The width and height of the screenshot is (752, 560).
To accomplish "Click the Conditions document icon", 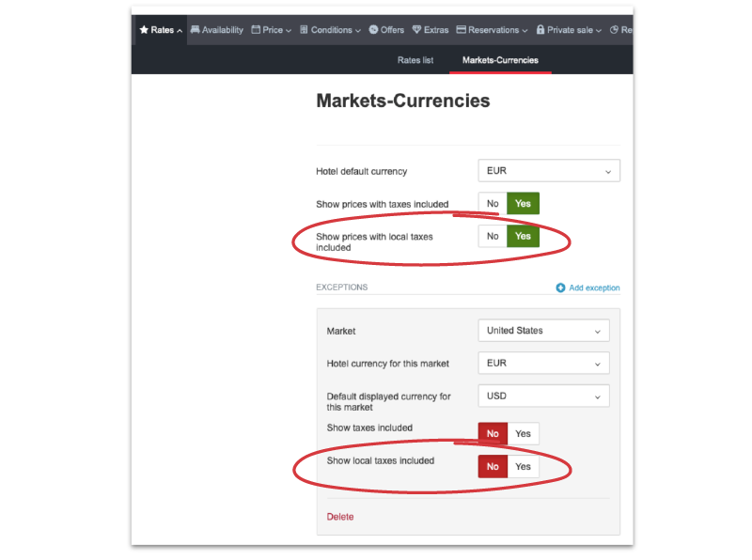I will click(304, 30).
